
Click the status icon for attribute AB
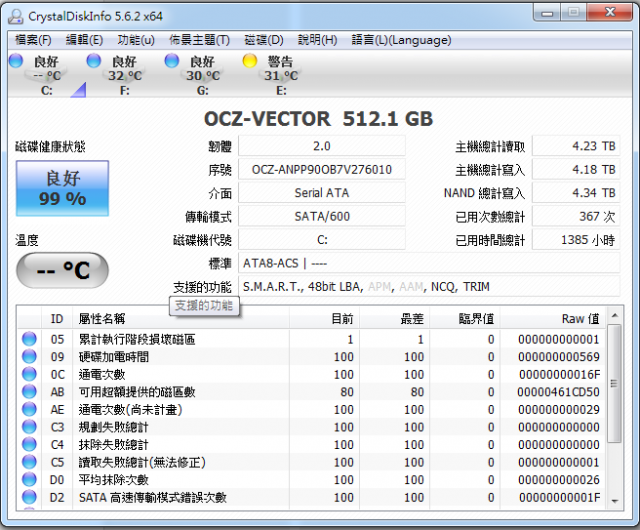pyautogui.click(x=29, y=392)
